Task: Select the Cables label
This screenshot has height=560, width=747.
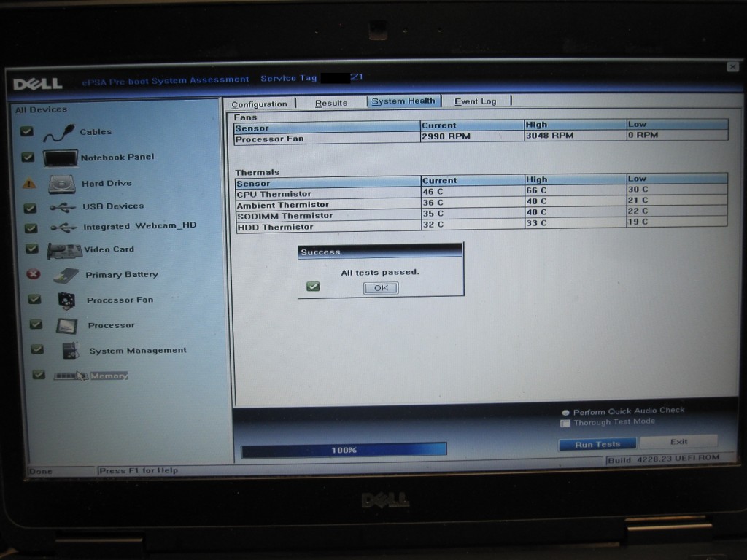Action: [x=96, y=132]
